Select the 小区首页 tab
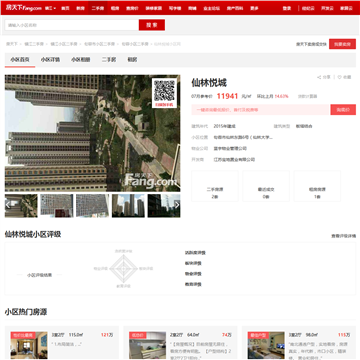Image resolution: width=360 pixels, height=360 pixels. point(20,60)
